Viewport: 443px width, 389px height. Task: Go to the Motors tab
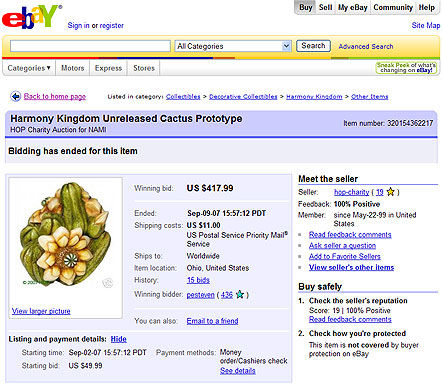click(73, 68)
